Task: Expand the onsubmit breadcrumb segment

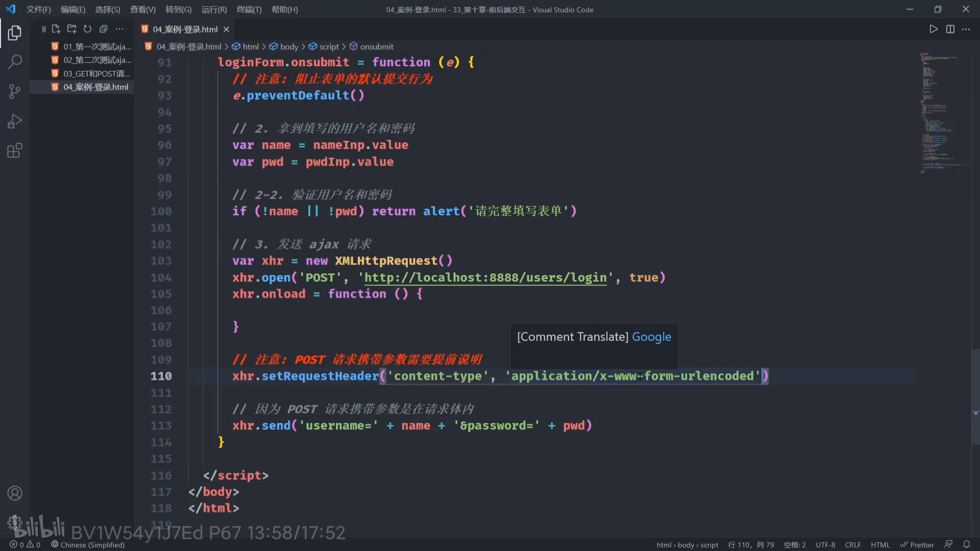Action: coord(376,46)
